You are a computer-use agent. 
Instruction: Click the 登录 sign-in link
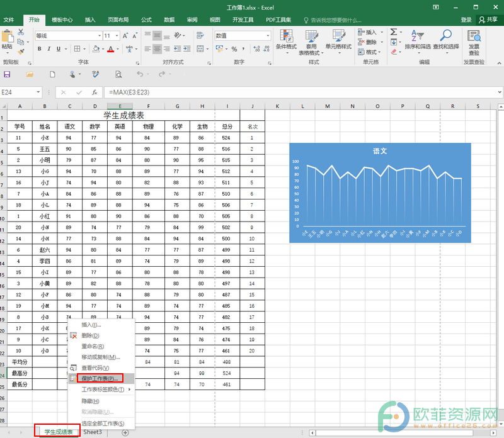click(x=466, y=20)
